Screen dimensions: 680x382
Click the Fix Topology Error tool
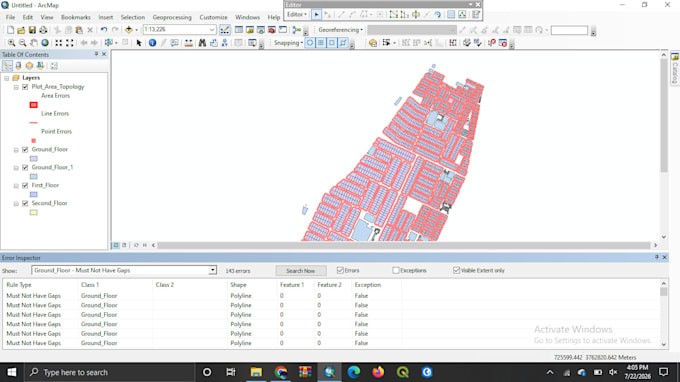pyautogui.click(x=492, y=43)
